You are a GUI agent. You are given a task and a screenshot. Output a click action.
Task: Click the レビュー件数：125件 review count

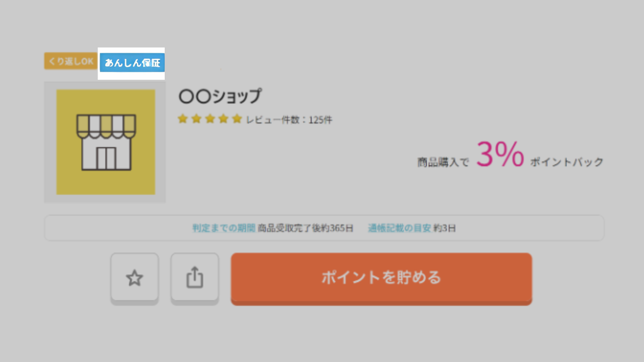289,120
